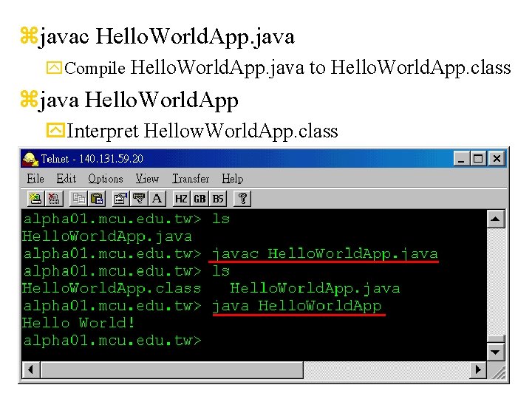
Task: Select the B5 encoding button
Action: [x=218, y=199]
